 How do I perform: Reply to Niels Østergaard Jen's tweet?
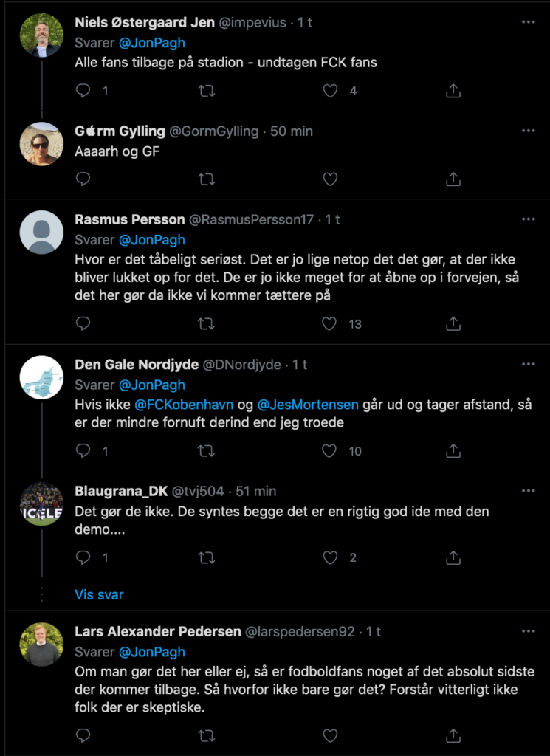(x=83, y=91)
